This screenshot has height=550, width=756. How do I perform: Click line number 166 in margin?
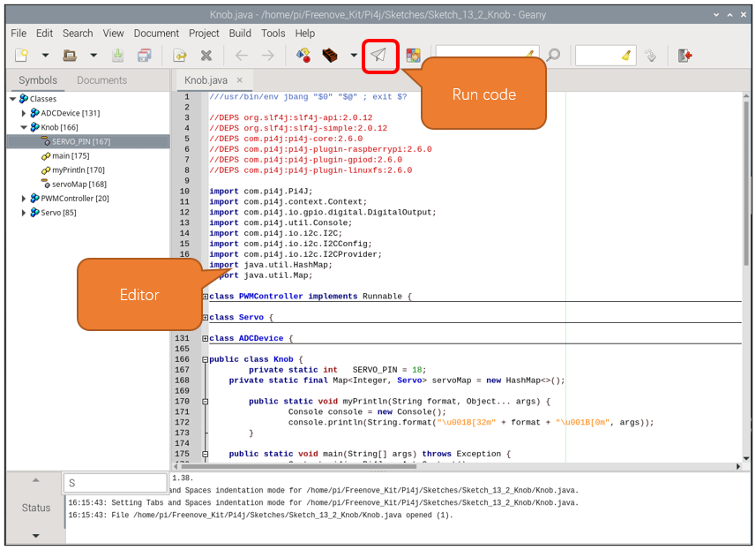coord(182,359)
